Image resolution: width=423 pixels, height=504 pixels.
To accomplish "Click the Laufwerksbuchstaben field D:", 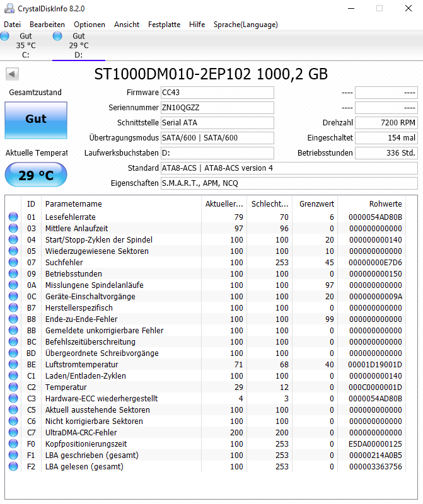I will coord(217,153).
